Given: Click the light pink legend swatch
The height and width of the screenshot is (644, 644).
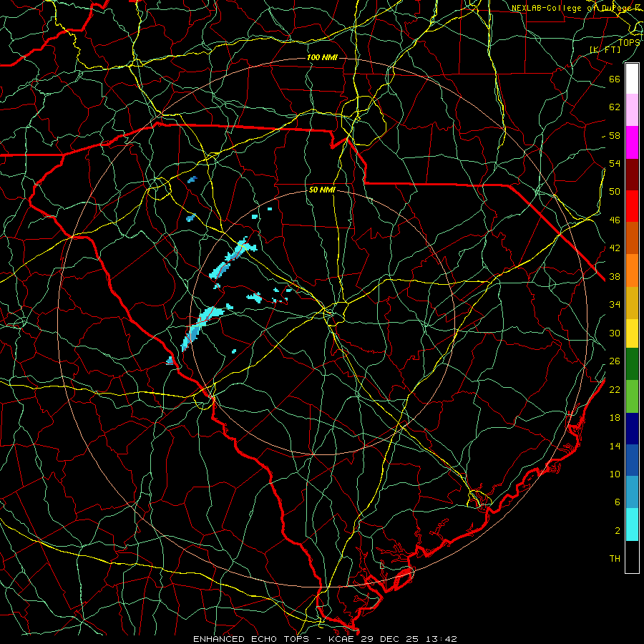Looking at the screenshot, I should (x=632, y=109).
